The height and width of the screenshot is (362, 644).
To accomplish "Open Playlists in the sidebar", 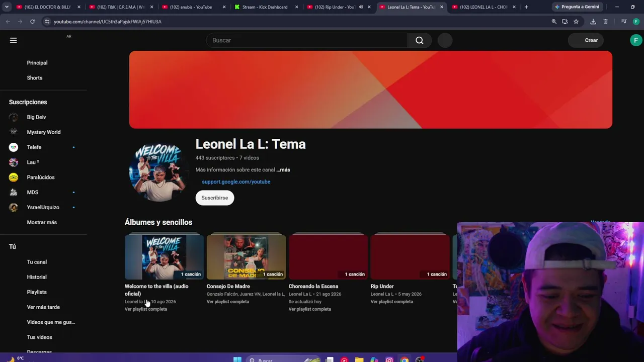I will point(37,292).
